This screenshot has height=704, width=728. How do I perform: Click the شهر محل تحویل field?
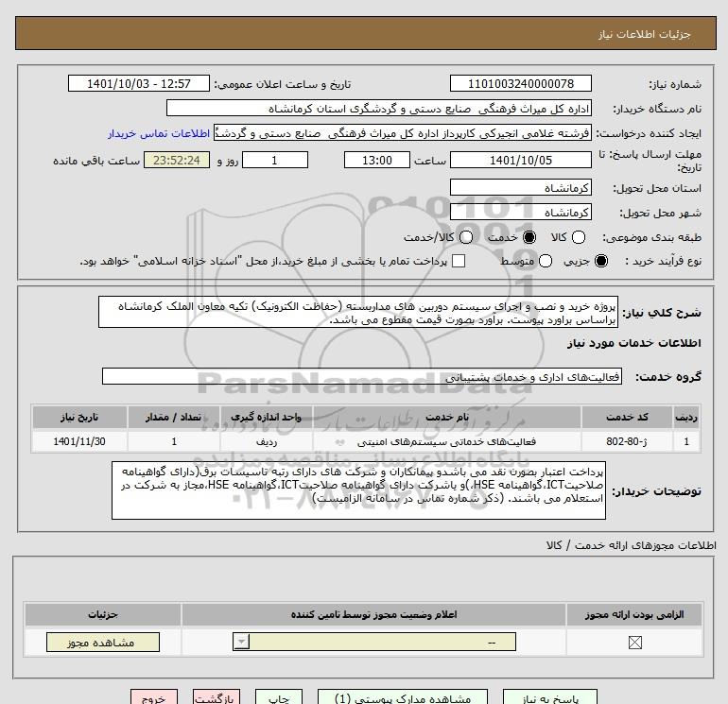pos(520,212)
